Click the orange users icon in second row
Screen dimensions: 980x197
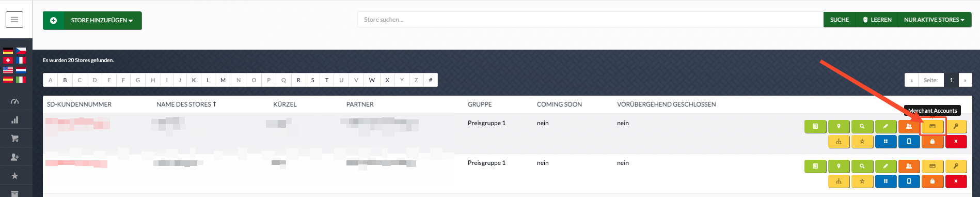[909, 166]
